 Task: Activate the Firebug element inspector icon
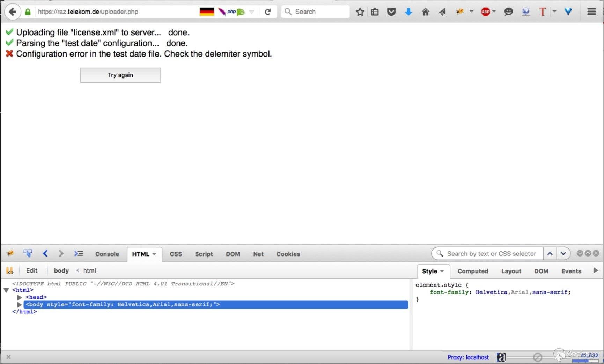tap(28, 254)
